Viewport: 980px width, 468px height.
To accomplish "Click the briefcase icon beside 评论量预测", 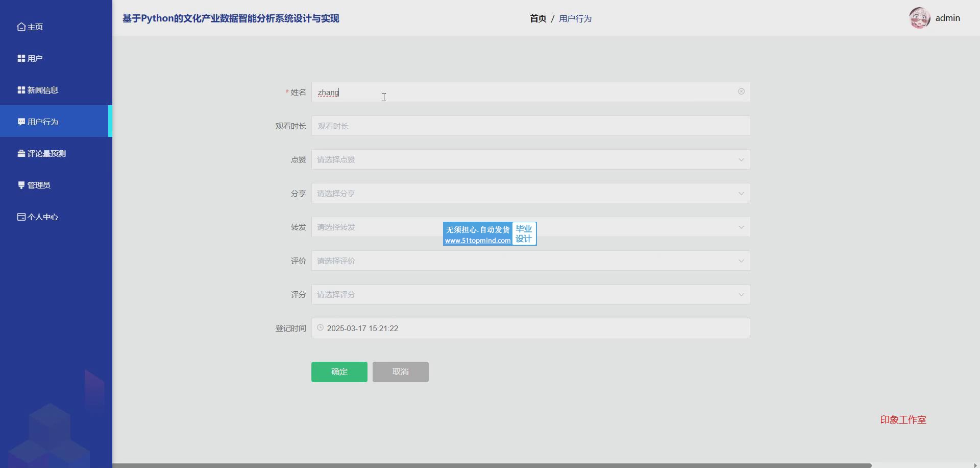I will (x=21, y=154).
